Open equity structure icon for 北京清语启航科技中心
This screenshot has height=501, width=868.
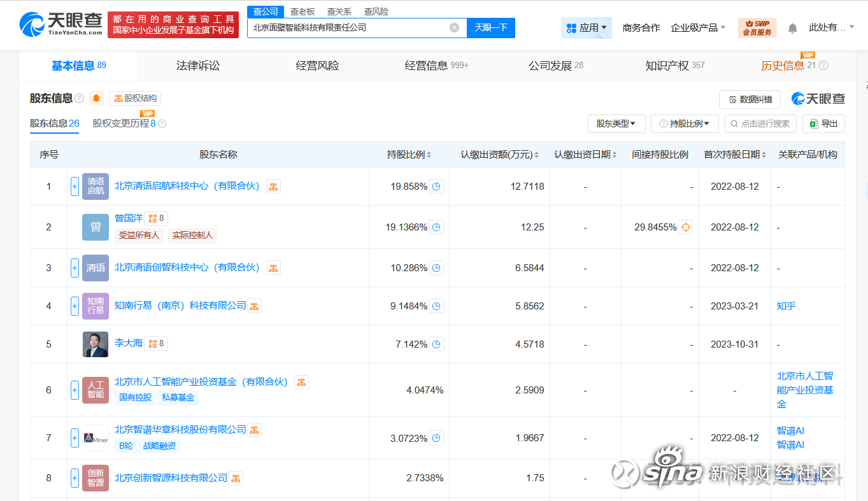273,187
